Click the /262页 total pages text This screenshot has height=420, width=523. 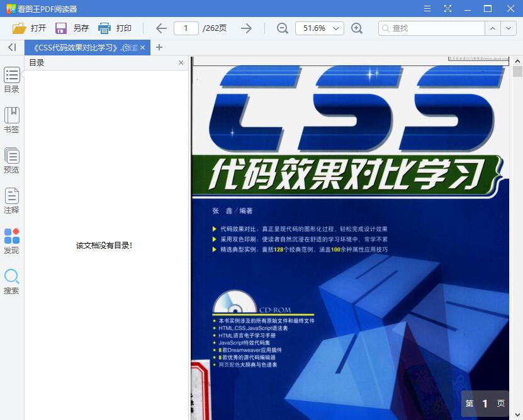pos(215,28)
